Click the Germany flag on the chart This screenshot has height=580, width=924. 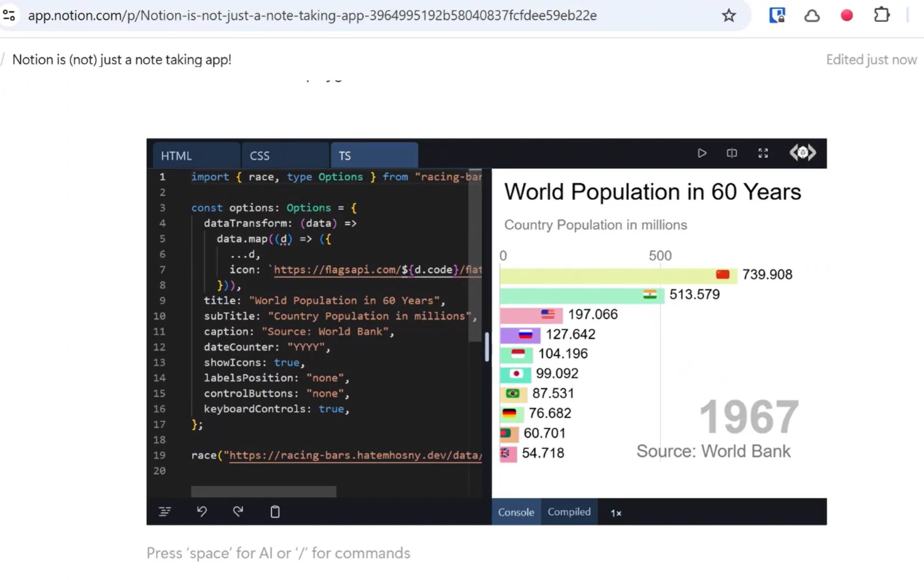pyautogui.click(x=509, y=413)
